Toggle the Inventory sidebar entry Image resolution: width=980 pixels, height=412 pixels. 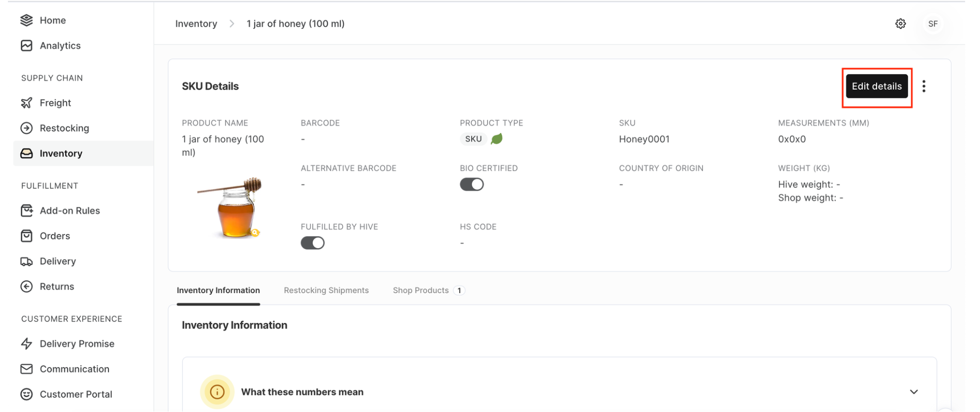coord(61,153)
